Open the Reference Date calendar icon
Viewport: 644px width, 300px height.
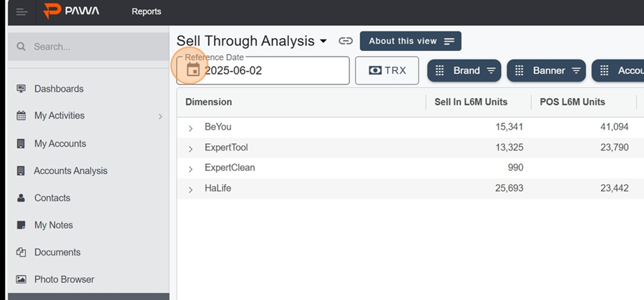(193, 70)
